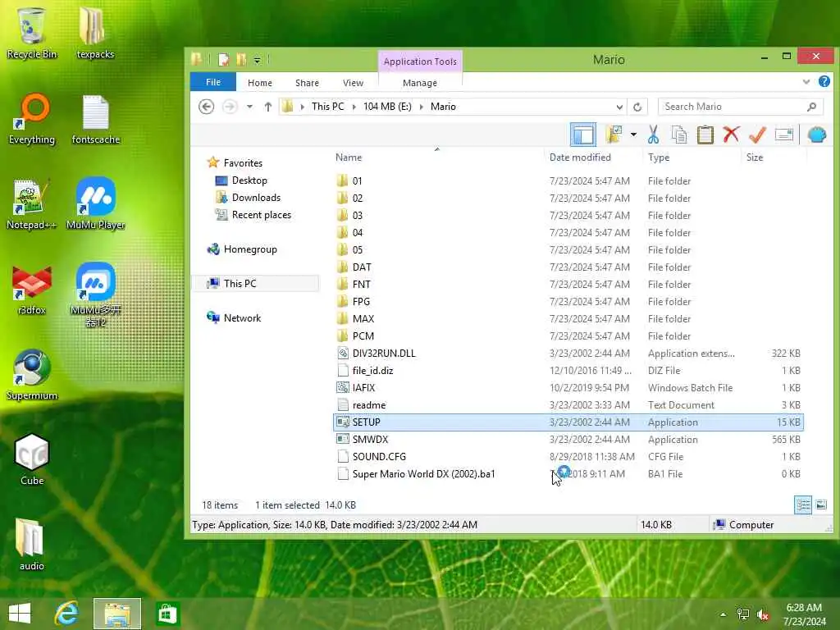Open the recent locations dropdown arrow

coord(249,107)
